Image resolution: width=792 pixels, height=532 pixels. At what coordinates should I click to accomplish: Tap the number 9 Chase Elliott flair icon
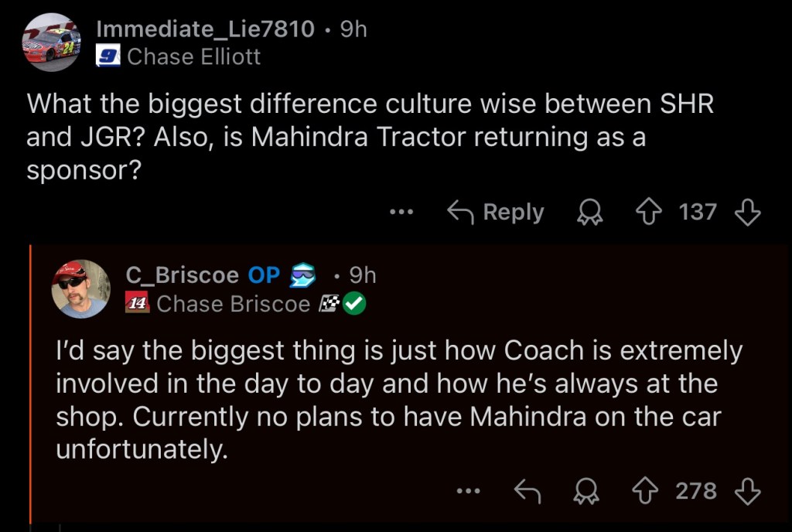108,56
